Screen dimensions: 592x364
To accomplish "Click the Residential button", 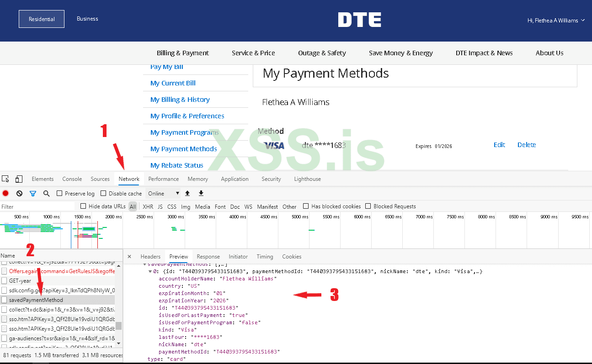I will [x=42, y=19].
